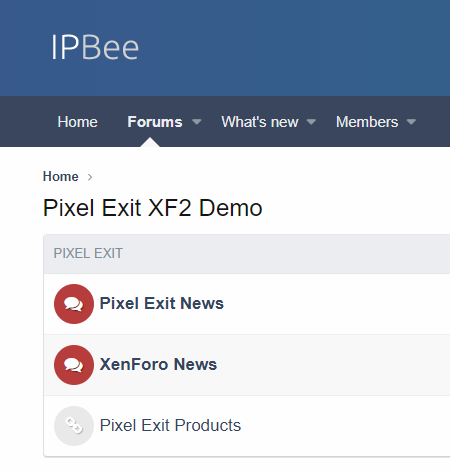Screen dimensions: 450x473
Task: Go to Home in the navigation bar
Action: point(77,122)
